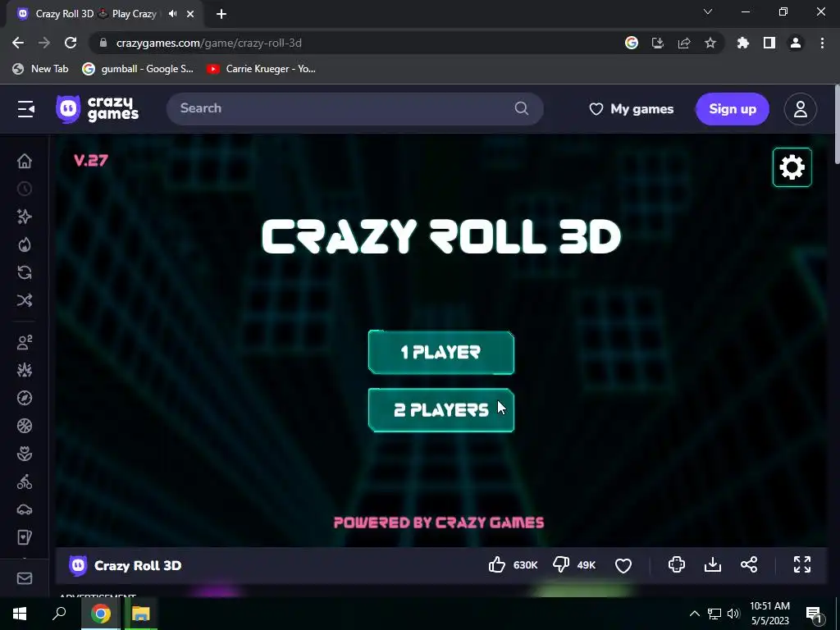Open Chrome extensions puzzle icon
This screenshot has width=840, height=630.
click(743, 43)
